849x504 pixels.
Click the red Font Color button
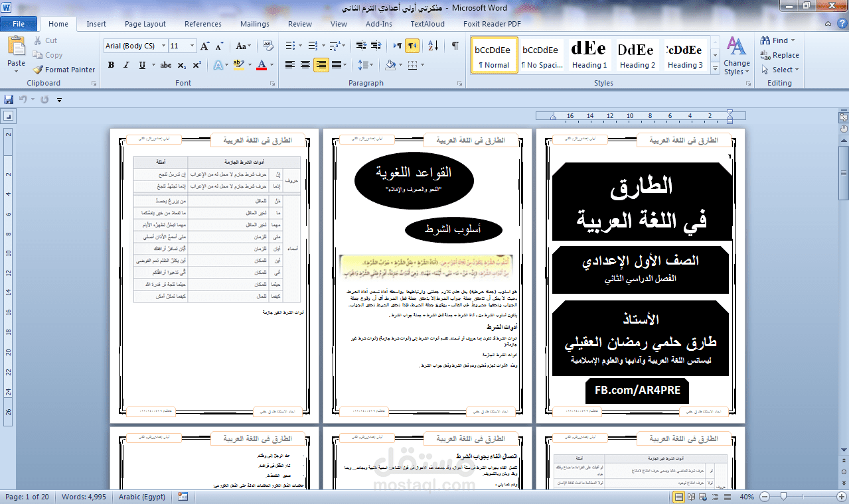262,65
